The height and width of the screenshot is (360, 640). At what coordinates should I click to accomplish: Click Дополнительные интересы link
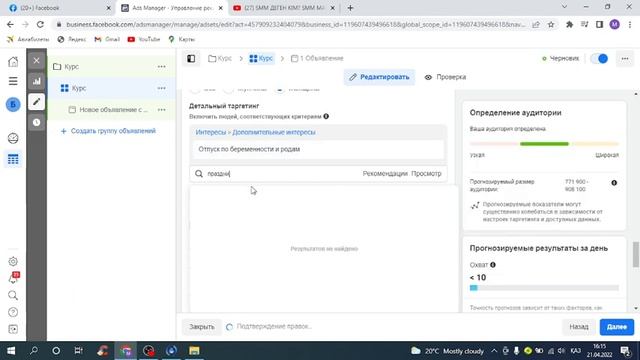coord(274,132)
